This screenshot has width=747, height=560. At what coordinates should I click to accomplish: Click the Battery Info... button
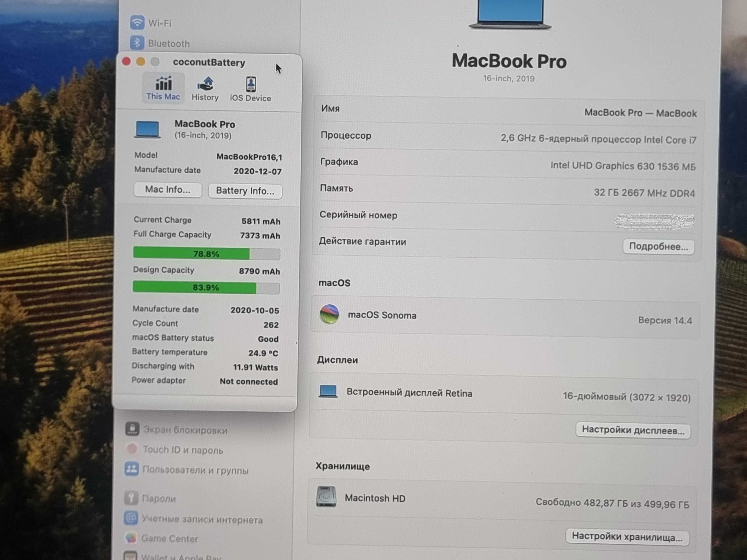click(245, 191)
